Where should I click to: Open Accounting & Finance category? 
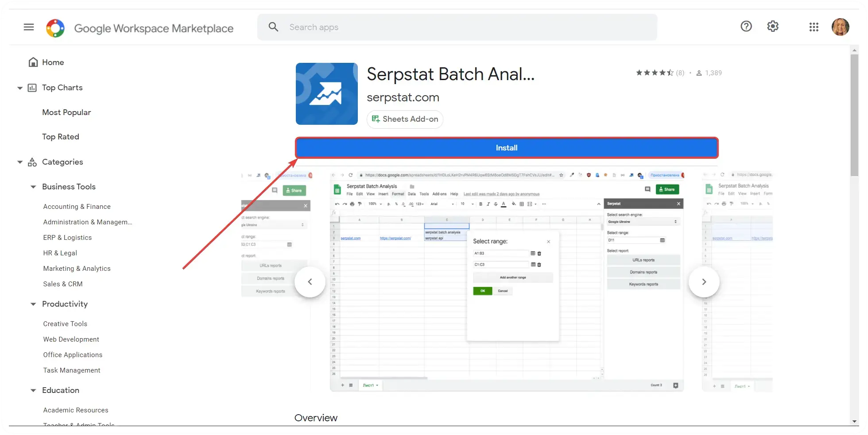77,207
